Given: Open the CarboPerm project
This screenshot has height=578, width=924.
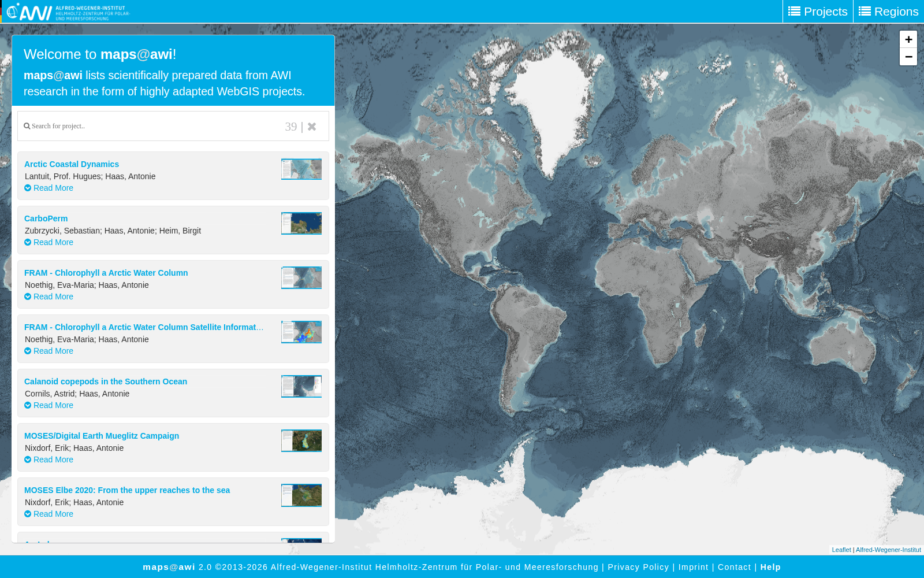Looking at the screenshot, I should pos(46,218).
